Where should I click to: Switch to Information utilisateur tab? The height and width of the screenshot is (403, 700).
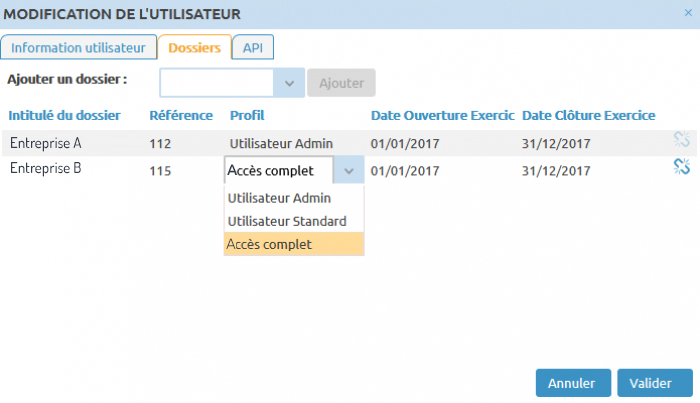click(x=79, y=47)
